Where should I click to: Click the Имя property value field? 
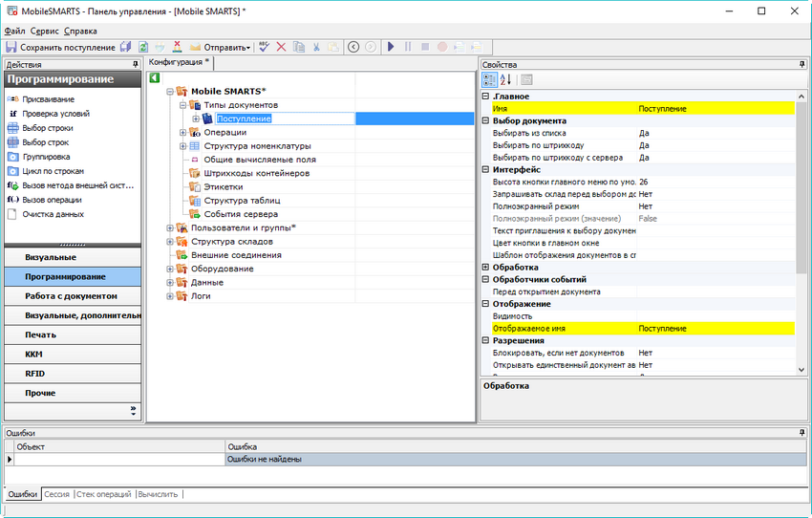click(716, 109)
